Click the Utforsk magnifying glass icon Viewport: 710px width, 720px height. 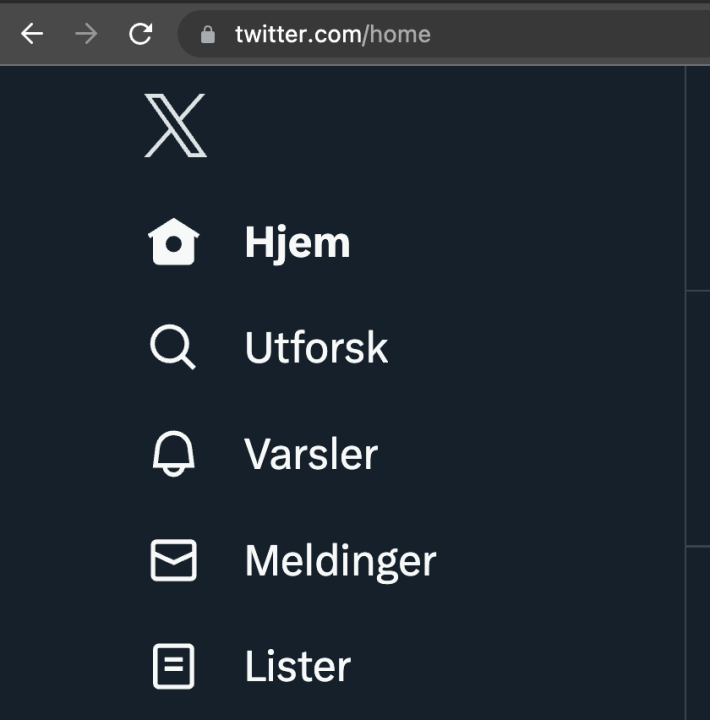tap(173, 348)
